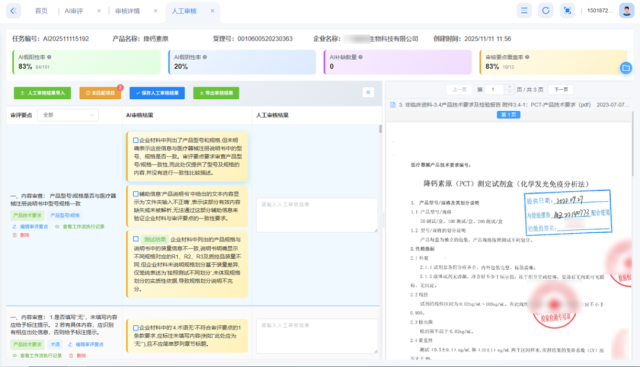Screen dimensions: 640x367
Task: Close the 审核详情 tab
Action: [x=156, y=11]
